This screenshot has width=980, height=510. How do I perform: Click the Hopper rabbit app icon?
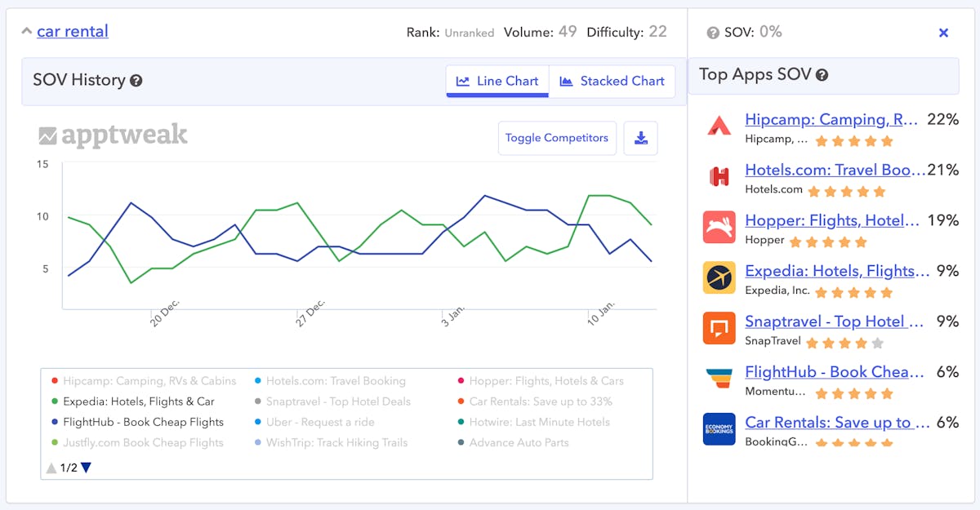pos(719,227)
